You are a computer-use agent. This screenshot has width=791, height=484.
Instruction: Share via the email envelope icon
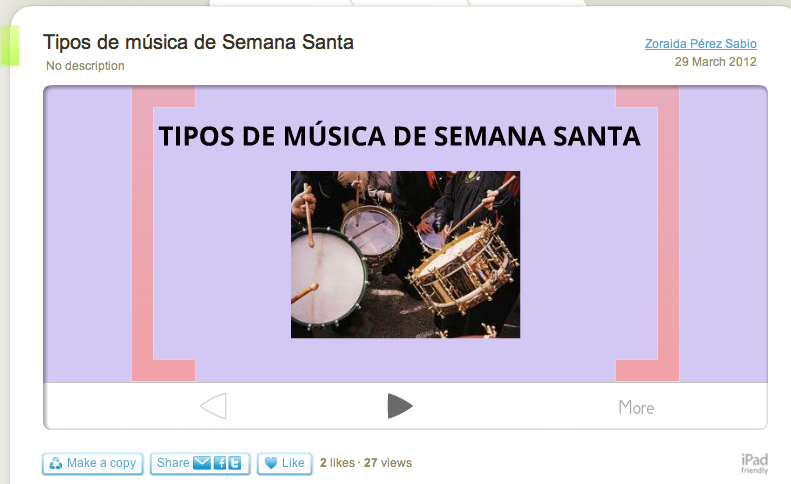click(202, 463)
